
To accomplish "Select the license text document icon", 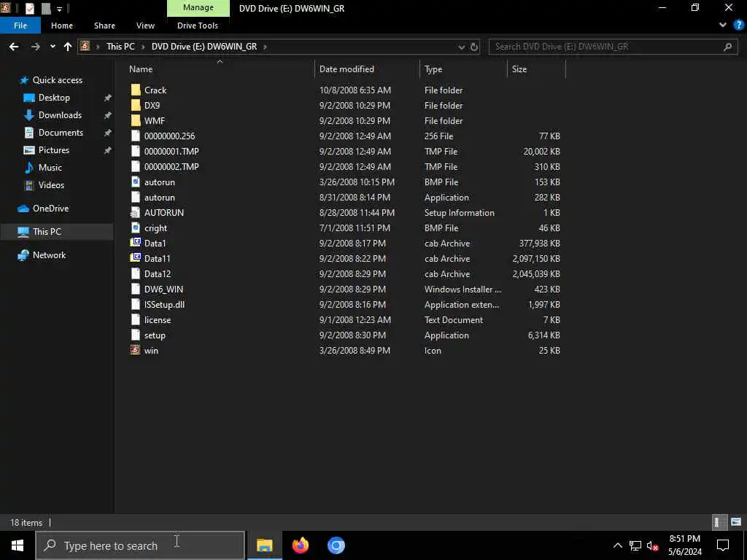I will coord(136,319).
